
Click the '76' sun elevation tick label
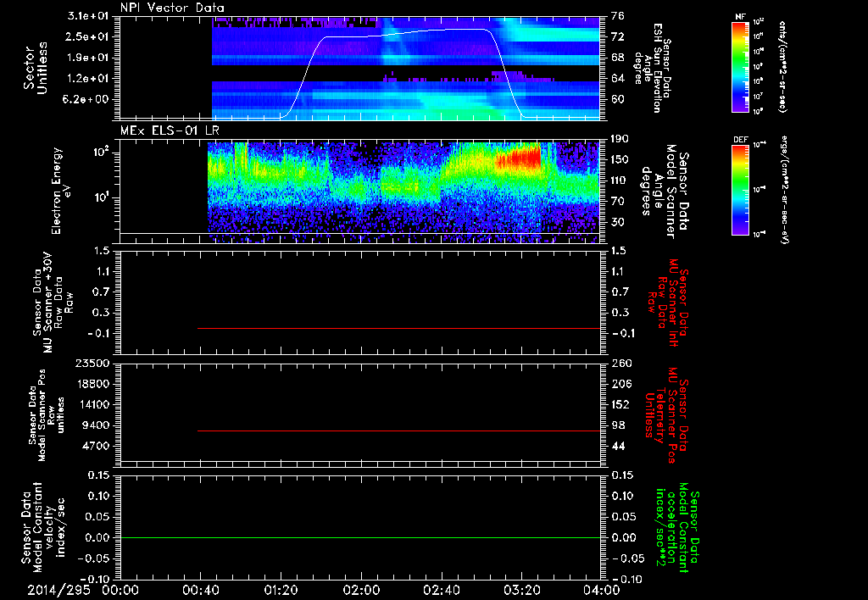[x=618, y=16]
